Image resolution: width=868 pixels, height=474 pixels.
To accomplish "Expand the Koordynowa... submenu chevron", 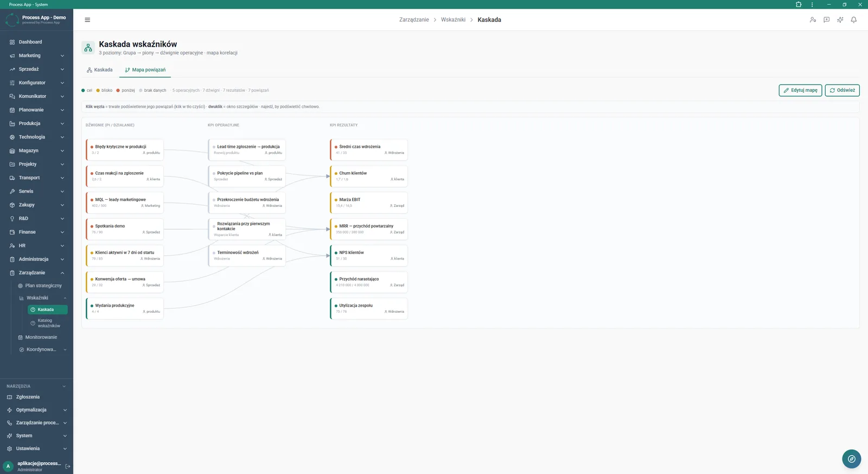I will [x=65, y=350].
